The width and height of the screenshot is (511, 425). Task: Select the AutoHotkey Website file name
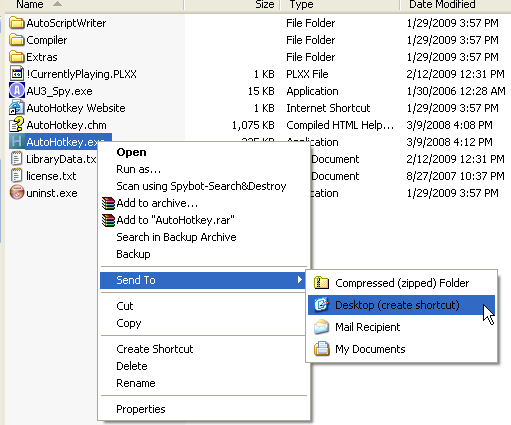[x=76, y=108]
